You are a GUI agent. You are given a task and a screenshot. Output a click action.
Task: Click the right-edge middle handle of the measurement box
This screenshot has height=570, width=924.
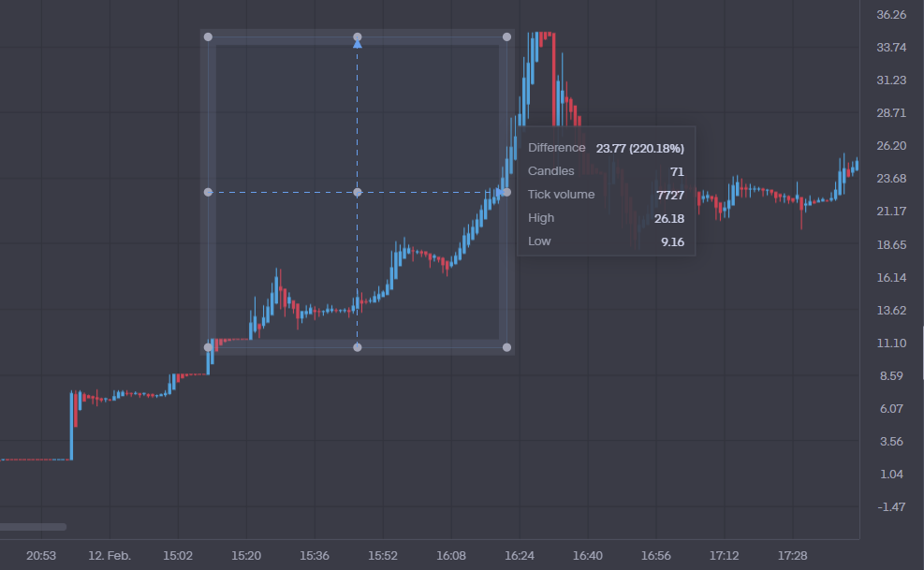tap(506, 192)
